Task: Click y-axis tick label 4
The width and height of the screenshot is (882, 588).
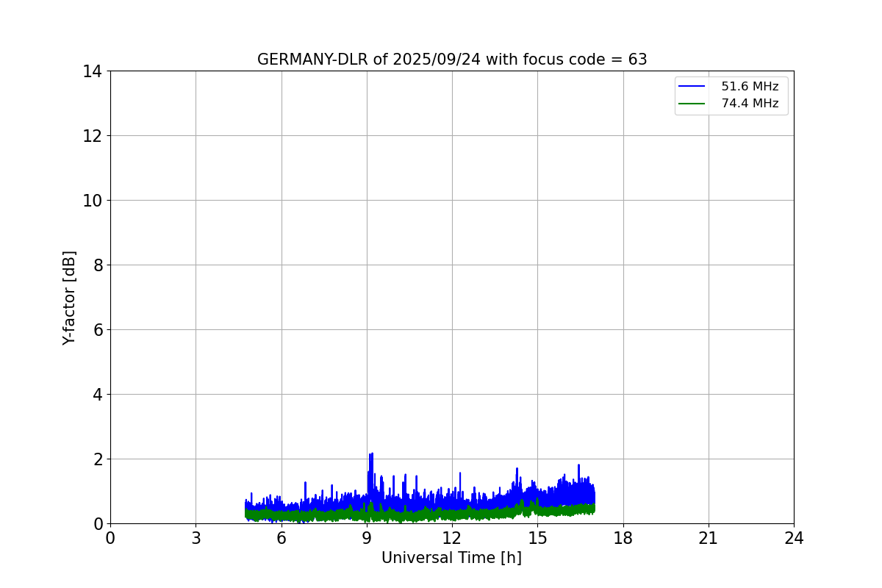Action: click(x=97, y=395)
